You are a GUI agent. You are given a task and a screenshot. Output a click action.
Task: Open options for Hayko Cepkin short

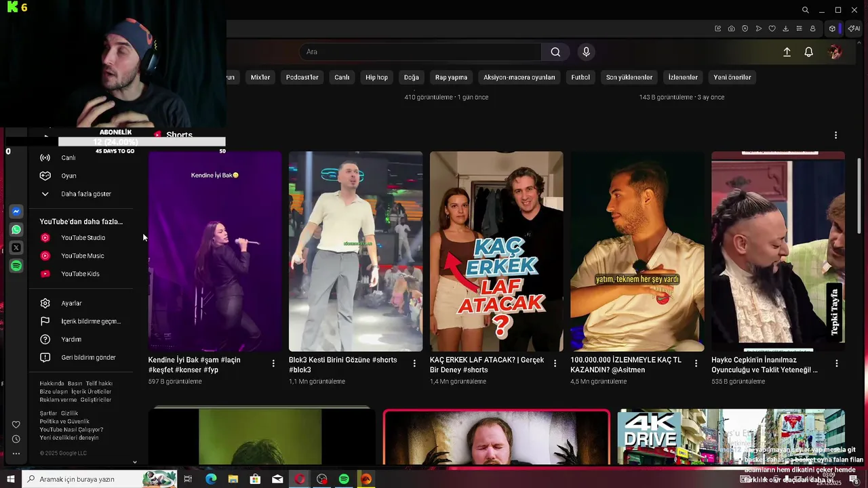point(836,364)
